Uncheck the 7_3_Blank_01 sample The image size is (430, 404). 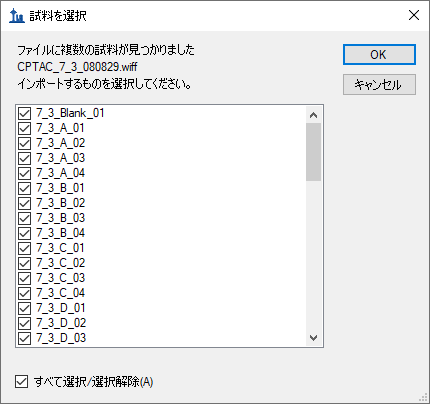(x=24, y=113)
